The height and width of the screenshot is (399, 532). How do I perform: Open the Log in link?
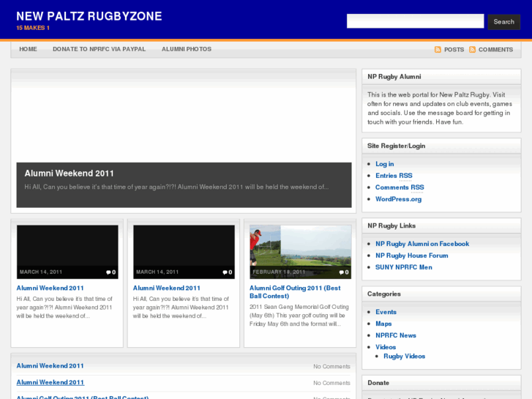[384, 164]
